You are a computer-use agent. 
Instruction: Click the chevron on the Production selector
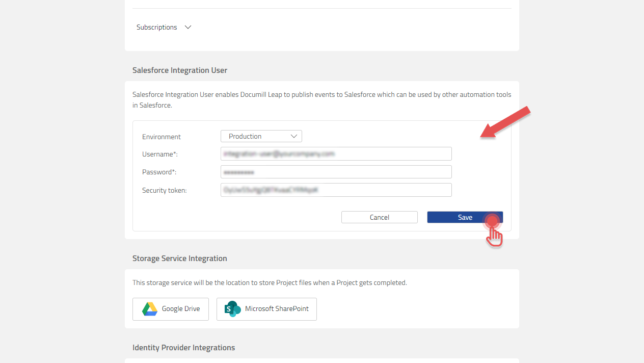pos(294,136)
